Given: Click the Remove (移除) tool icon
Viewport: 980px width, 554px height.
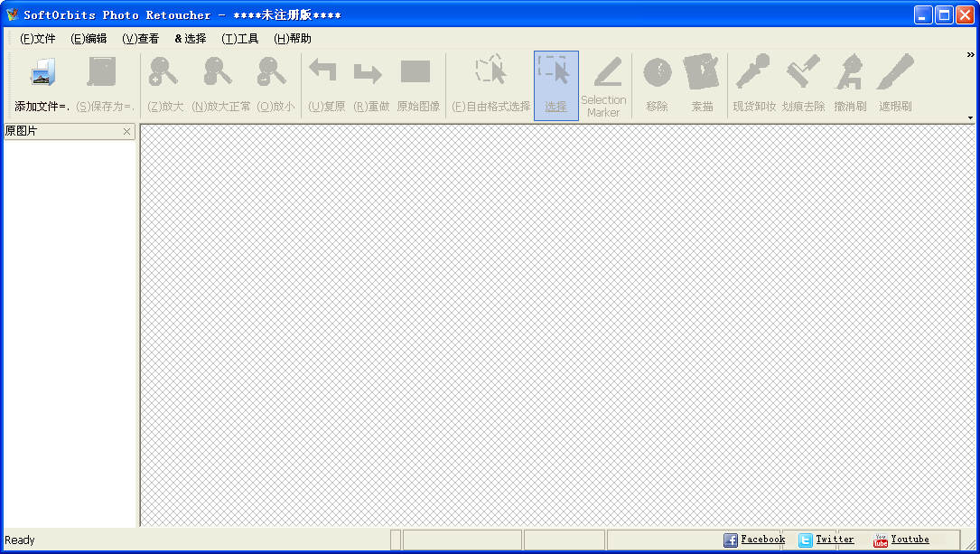Looking at the screenshot, I should pyautogui.click(x=658, y=72).
